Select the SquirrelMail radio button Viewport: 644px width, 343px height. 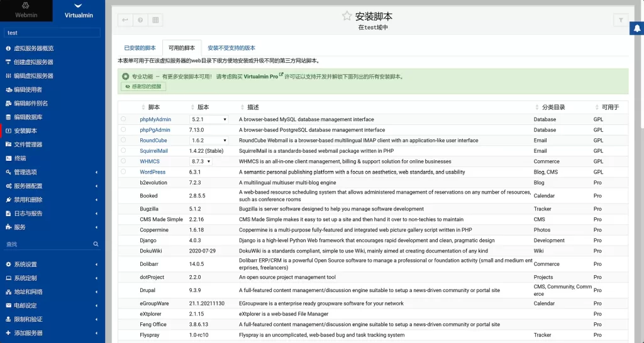(123, 151)
